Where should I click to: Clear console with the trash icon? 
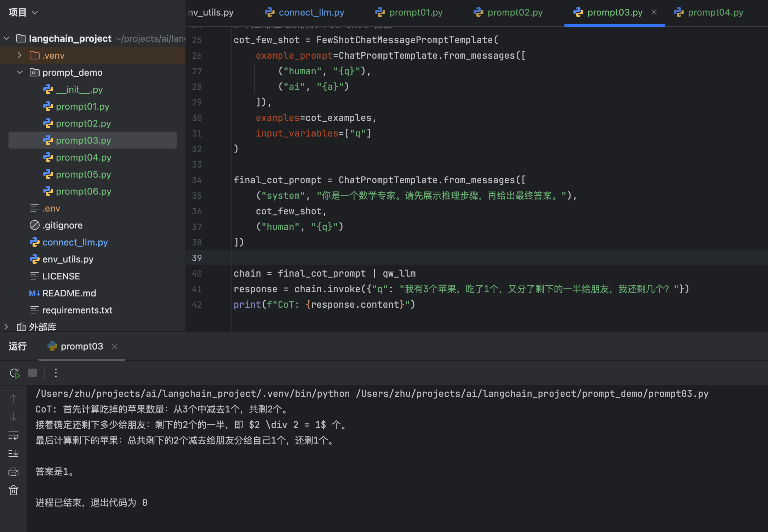pos(13,490)
